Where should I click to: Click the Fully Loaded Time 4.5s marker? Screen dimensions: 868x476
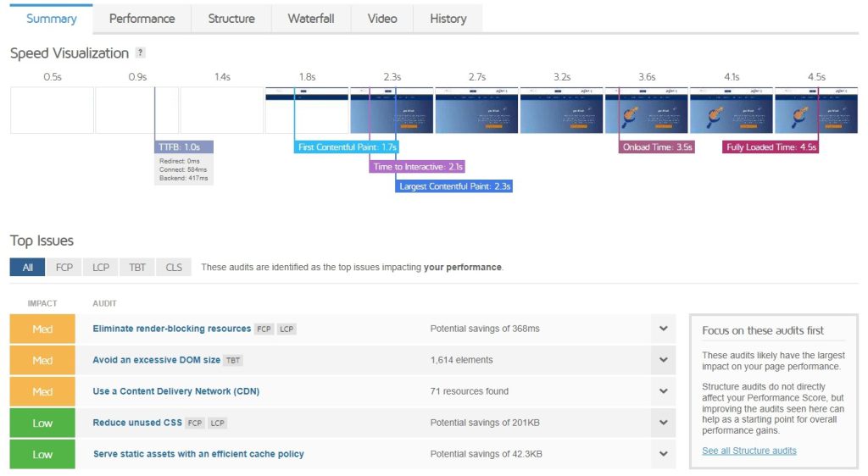pos(771,147)
